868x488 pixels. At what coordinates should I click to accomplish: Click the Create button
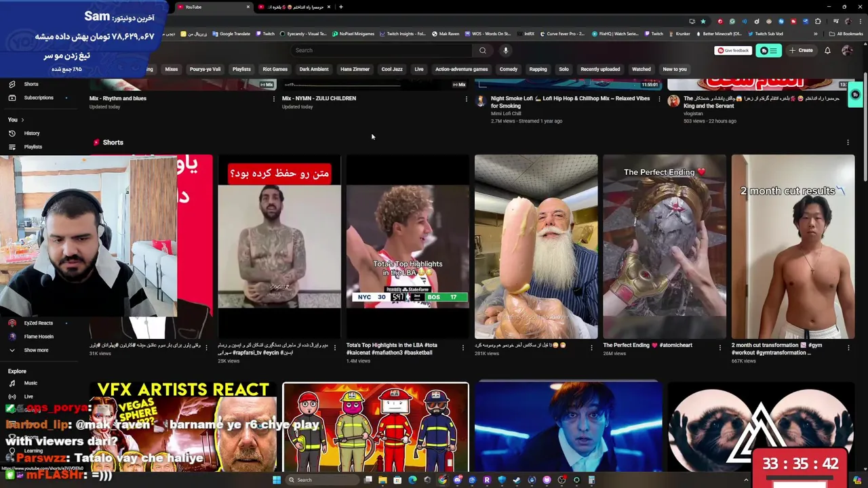[x=801, y=50]
